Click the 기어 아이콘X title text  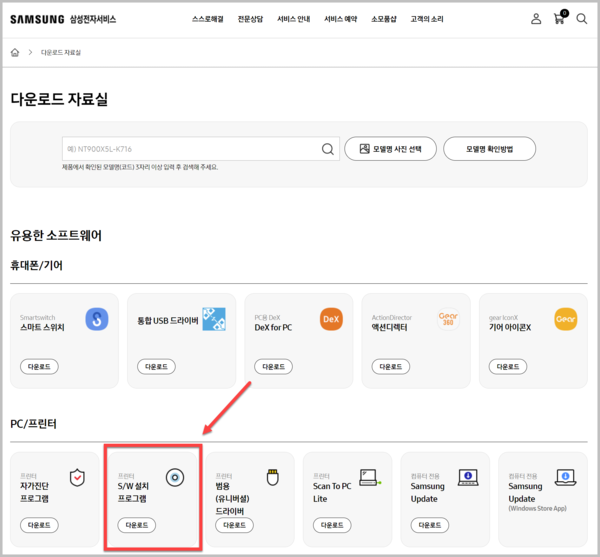510,327
